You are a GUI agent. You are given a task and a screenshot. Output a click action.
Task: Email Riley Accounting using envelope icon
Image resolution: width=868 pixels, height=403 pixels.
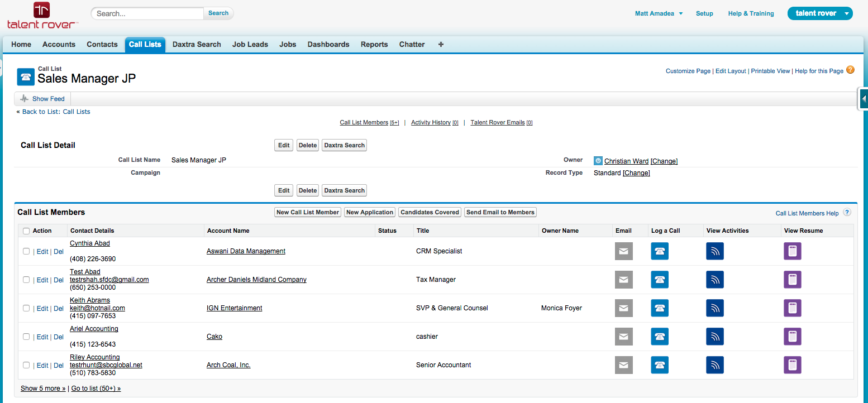[x=624, y=365]
